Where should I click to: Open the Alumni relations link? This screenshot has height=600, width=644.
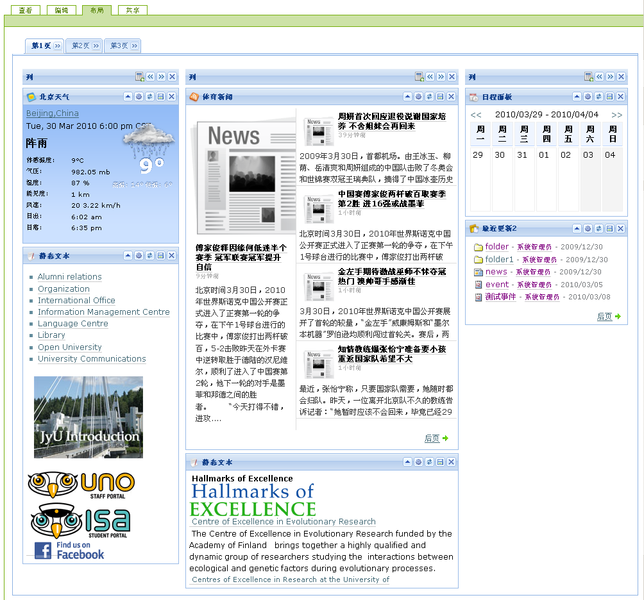69,277
